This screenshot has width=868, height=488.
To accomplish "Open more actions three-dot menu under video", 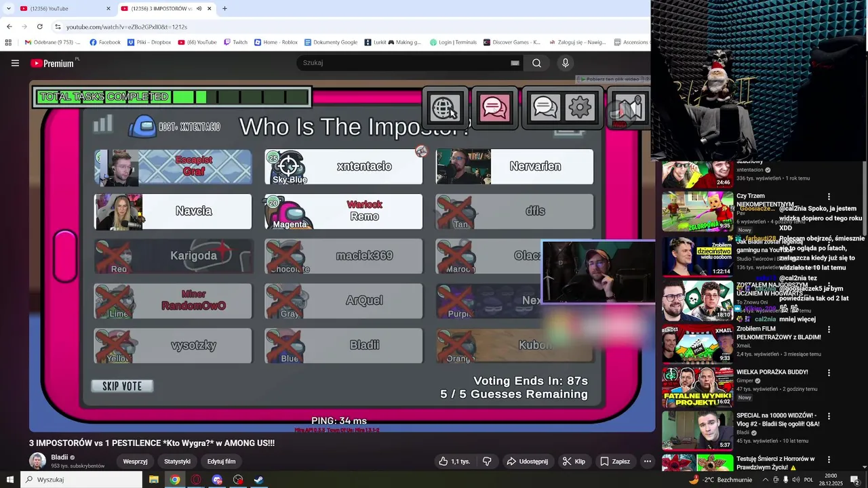I will pos(647,462).
